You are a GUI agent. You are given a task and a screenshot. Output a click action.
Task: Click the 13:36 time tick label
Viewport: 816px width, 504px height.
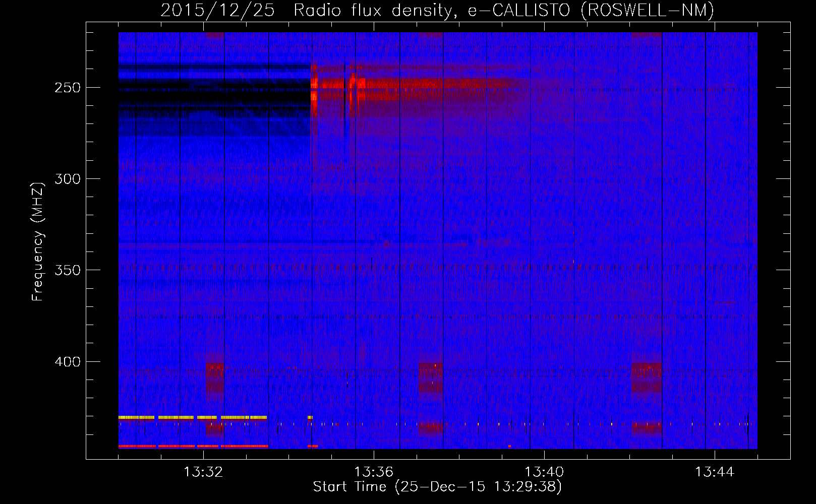[x=374, y=472]
